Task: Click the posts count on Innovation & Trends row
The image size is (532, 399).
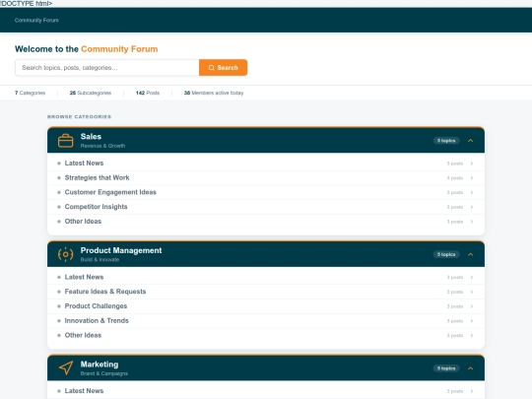Action: pos(454,321)
